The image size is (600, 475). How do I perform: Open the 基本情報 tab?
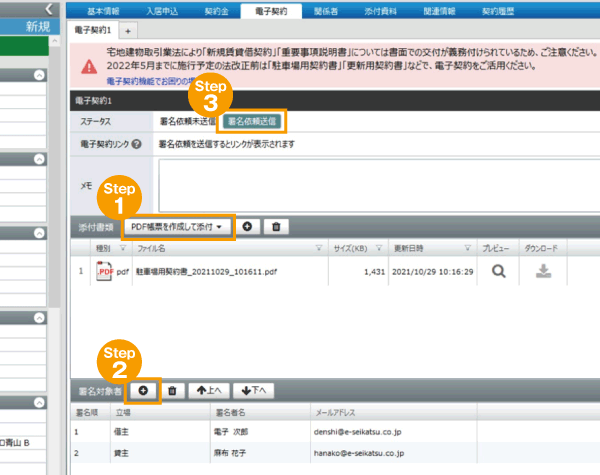pyautogui.click(x=103, y=11)
